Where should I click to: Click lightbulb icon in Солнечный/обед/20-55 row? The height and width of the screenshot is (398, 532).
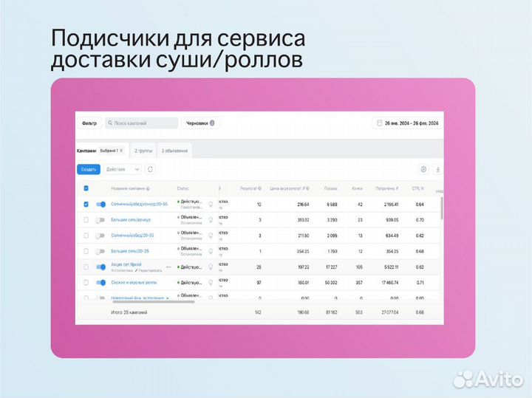211,236
